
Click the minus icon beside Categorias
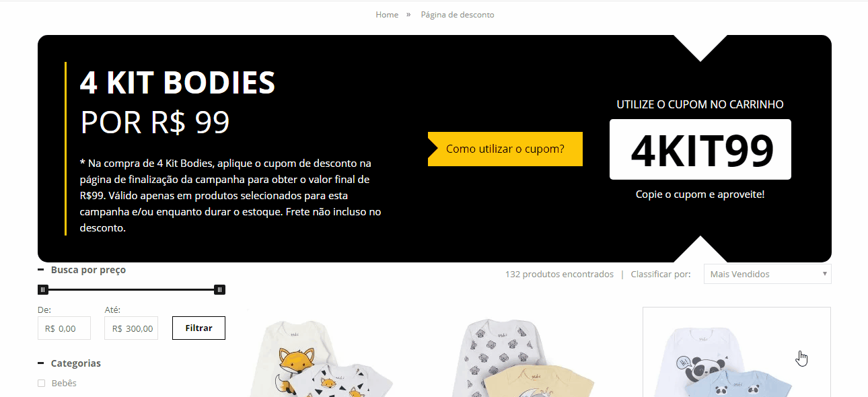pos(40,363)
